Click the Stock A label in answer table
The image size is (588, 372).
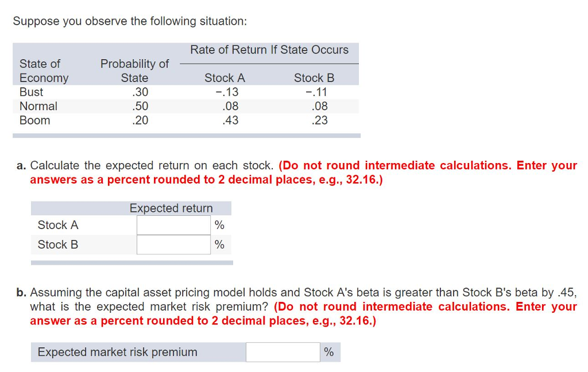point(57,224)
